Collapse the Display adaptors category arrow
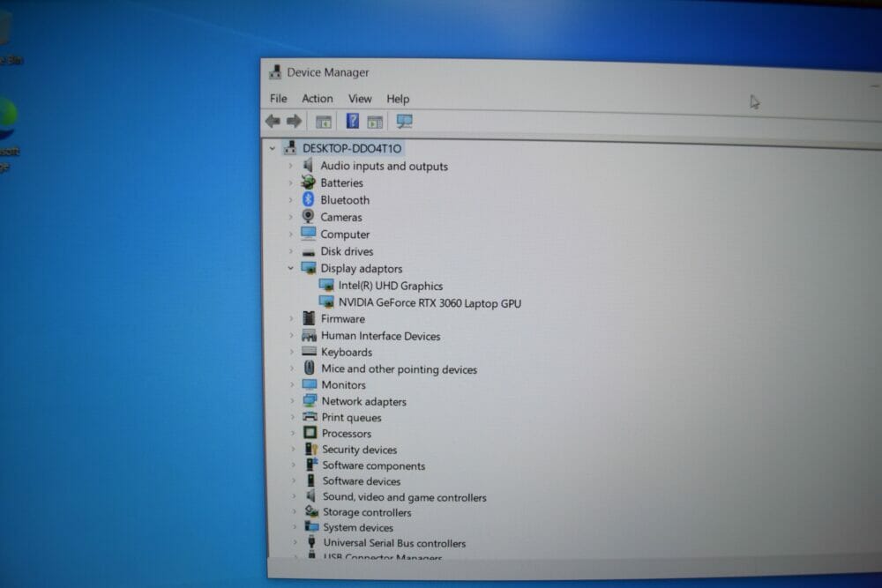 click(x=290, y=268)
